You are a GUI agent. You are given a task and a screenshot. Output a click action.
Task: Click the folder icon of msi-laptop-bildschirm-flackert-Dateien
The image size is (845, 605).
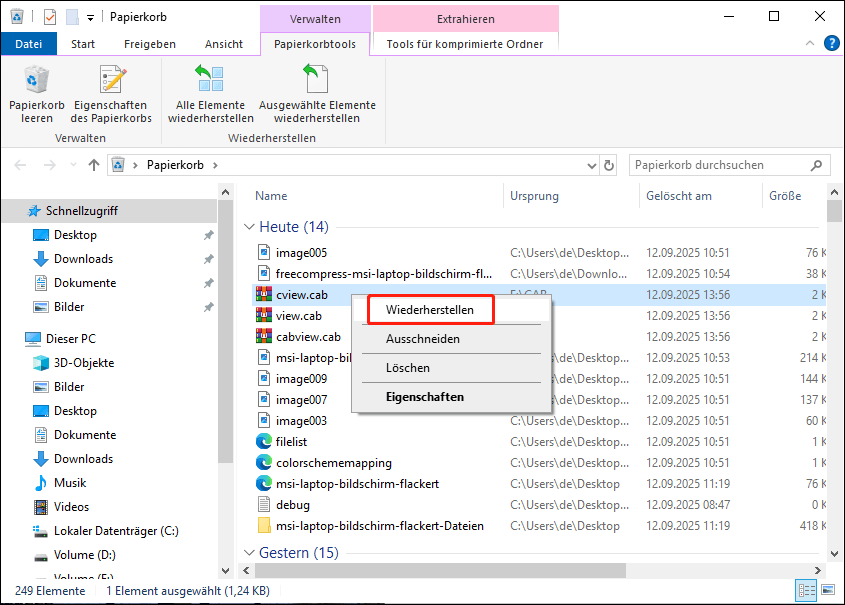[264, 526]
